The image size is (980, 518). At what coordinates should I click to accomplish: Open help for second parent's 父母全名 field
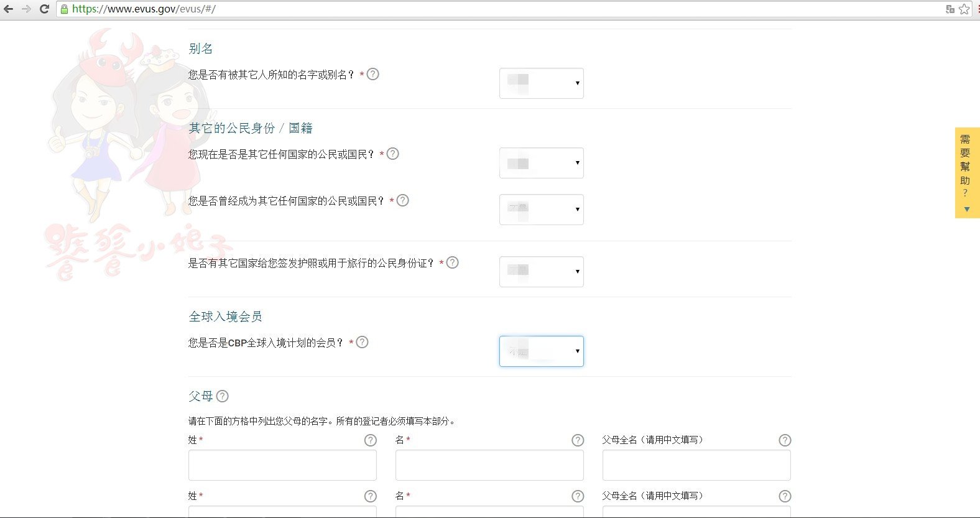[785, 496]
